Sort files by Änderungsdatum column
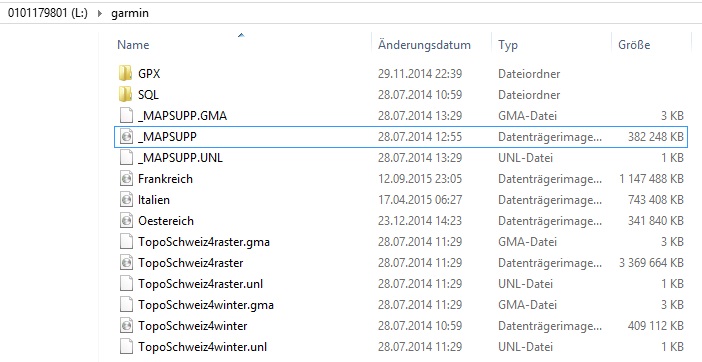Image resolution: width=702 pixels, height=362 pixels. coord(424,45)
